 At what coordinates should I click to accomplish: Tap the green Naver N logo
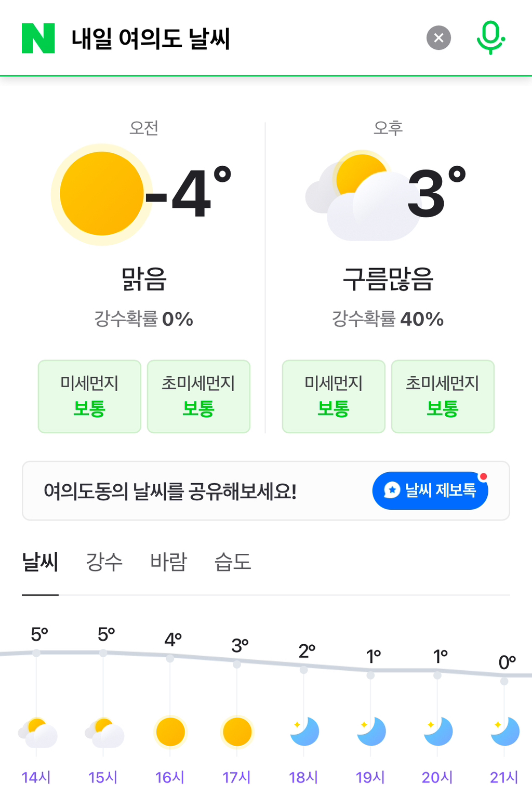point(38,38)
